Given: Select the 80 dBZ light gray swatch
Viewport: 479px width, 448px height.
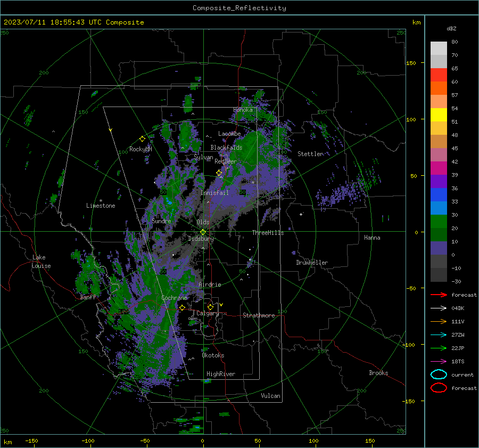Looking at the screenshot, I should [x=439, y=48].
